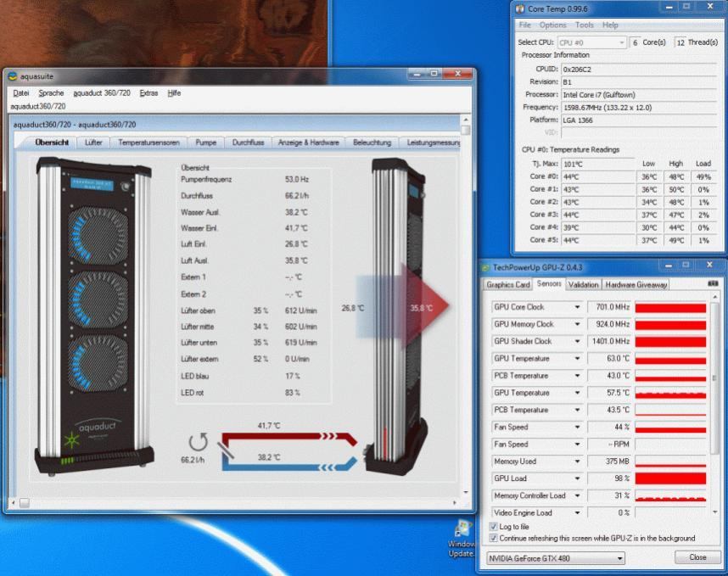728x576 pixels.
Task: Switch to the Beleuchtung tab
Action: 372,143
